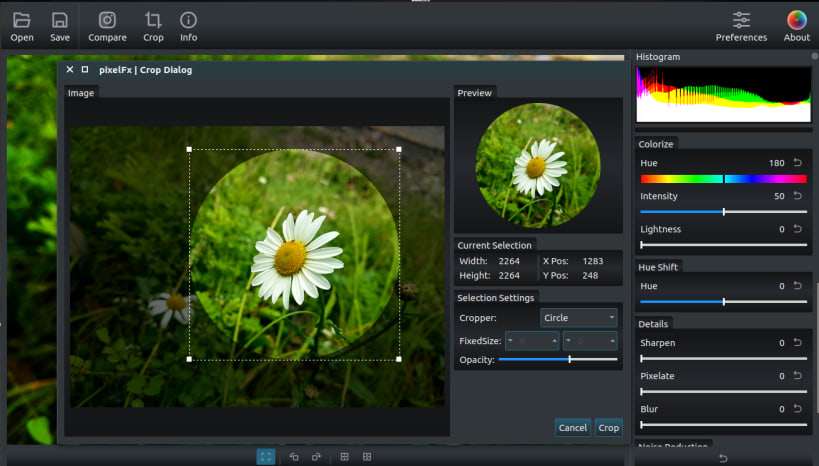Select the Crop tool in toolbar
The image size is (819, 466).
(x=153, y=20)
